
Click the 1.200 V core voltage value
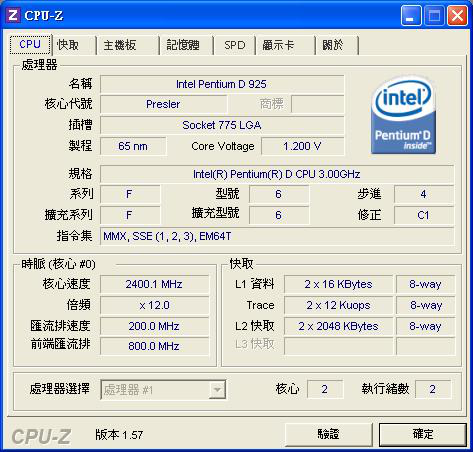(x=303, y=146)
